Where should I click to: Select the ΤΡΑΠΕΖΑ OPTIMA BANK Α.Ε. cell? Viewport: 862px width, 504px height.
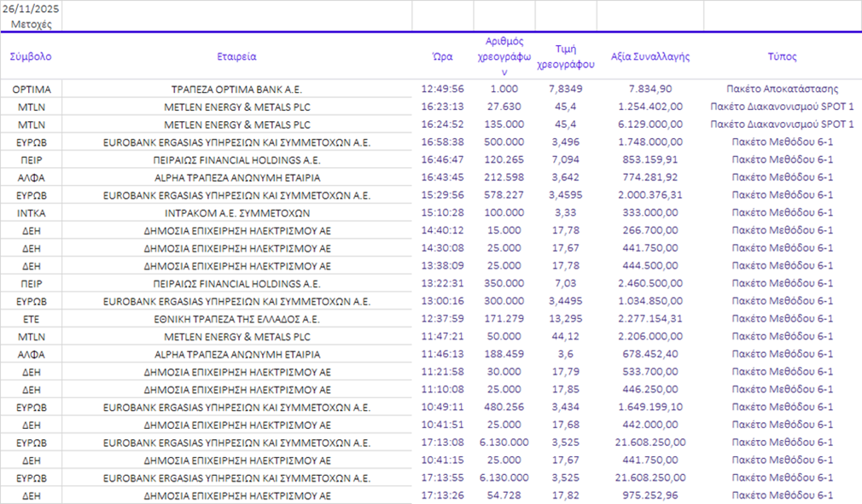pos(236,89)
